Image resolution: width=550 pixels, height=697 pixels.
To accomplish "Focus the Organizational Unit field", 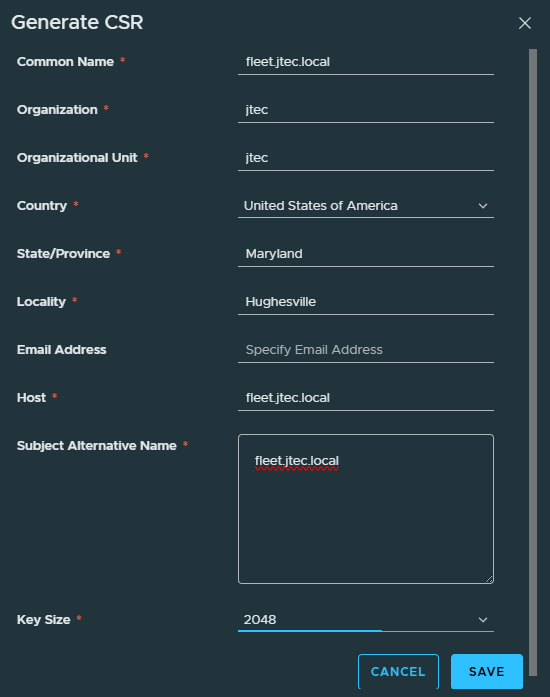I will click(x=365, y=158).
